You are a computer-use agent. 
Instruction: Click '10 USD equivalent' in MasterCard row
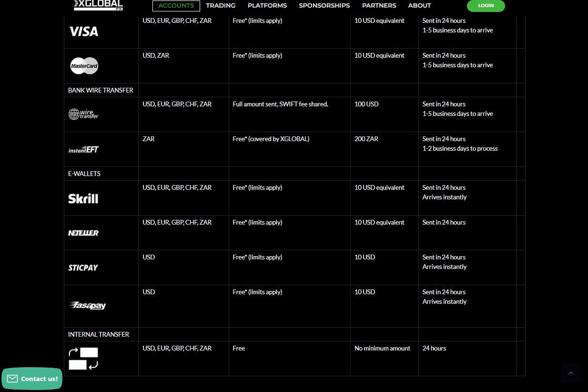[379, 55]
